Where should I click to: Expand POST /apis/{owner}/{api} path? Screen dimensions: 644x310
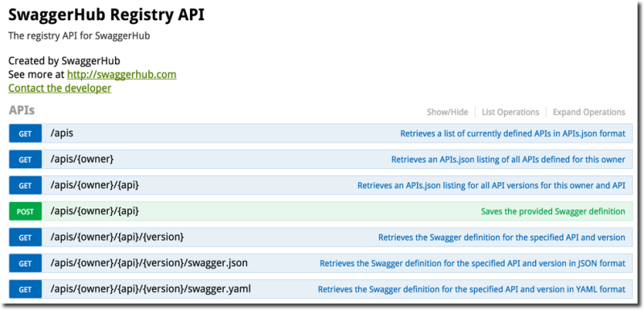point(95,211)
